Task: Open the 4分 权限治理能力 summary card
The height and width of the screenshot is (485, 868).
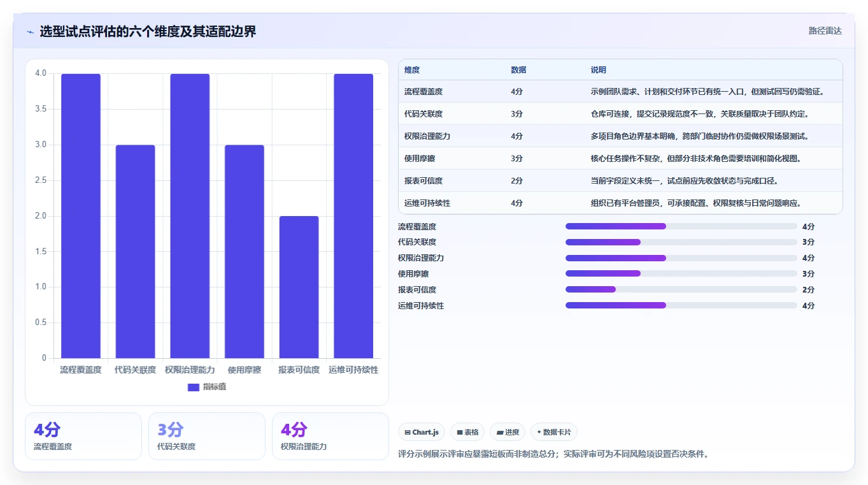Action: [331, 436]
